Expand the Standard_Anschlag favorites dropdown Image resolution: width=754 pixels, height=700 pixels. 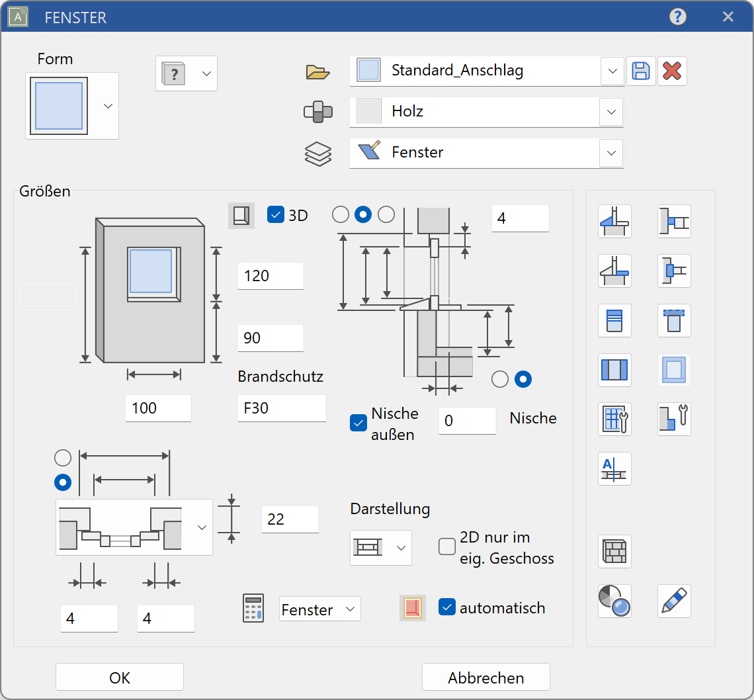click(x=612, y=71)
